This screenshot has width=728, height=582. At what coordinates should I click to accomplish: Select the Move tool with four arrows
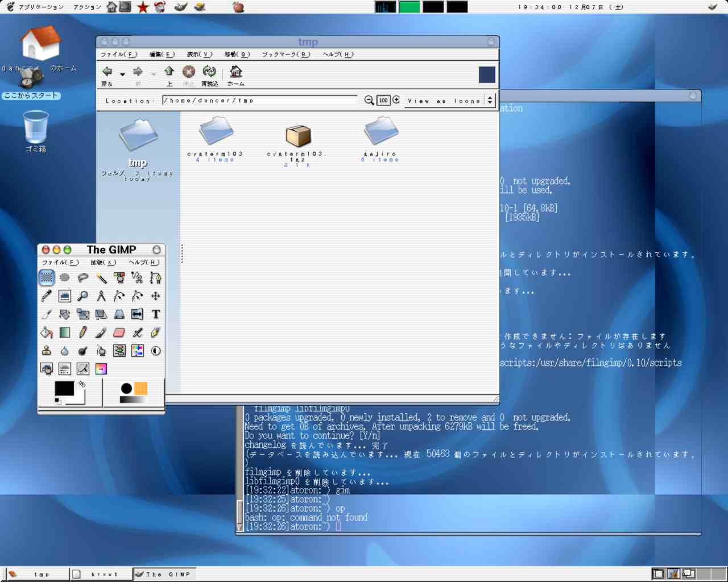click(155, 296)
